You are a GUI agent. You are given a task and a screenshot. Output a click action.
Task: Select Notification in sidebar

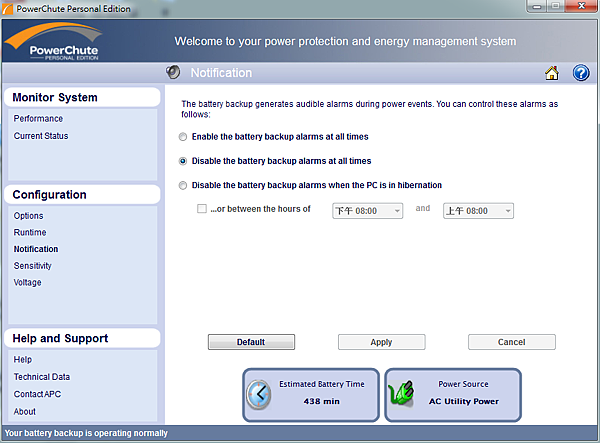click(x=36, y=249)
